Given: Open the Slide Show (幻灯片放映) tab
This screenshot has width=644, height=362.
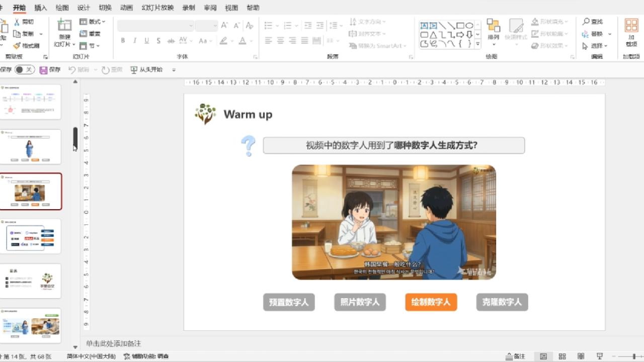Looking at the screenshot, I should (158, 8).
